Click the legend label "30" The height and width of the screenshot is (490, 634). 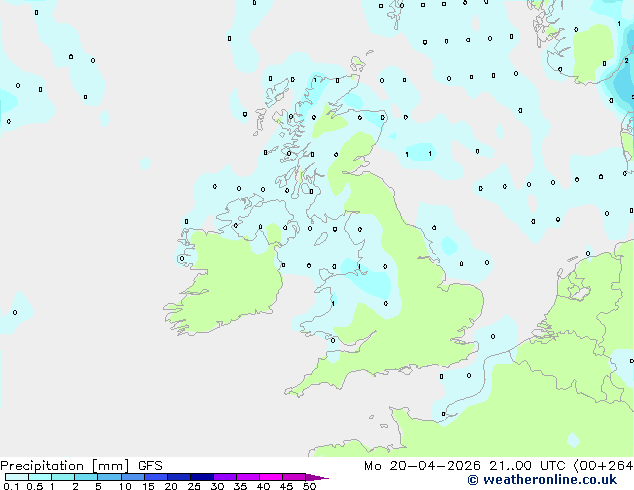pyautogui.click(x=217, y=486)
